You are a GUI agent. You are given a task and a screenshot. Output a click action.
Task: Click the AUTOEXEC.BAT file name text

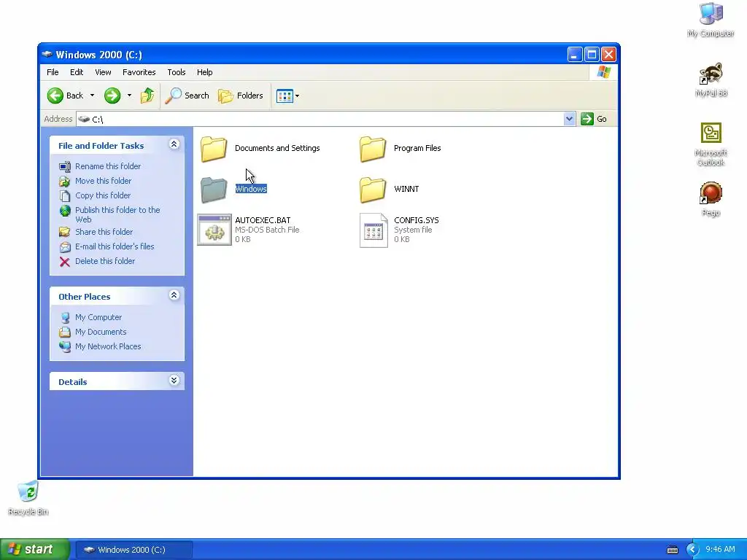263,220
